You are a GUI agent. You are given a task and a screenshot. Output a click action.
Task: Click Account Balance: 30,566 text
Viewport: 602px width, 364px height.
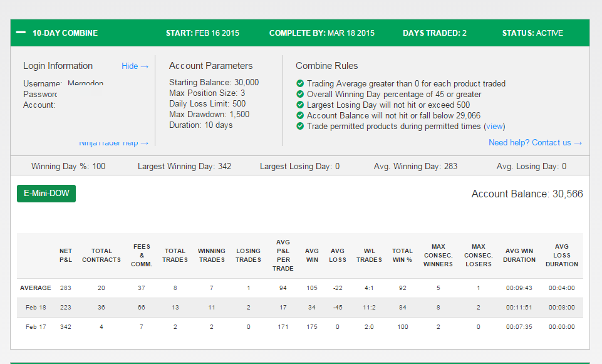pyautogui.click(x=527, y=194)
